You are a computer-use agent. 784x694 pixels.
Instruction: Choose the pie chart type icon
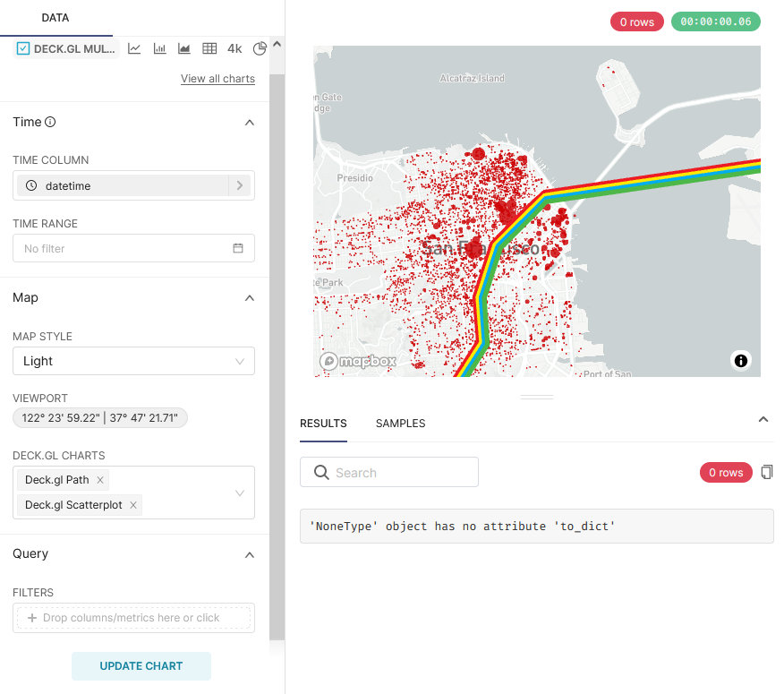coord(260,48)
